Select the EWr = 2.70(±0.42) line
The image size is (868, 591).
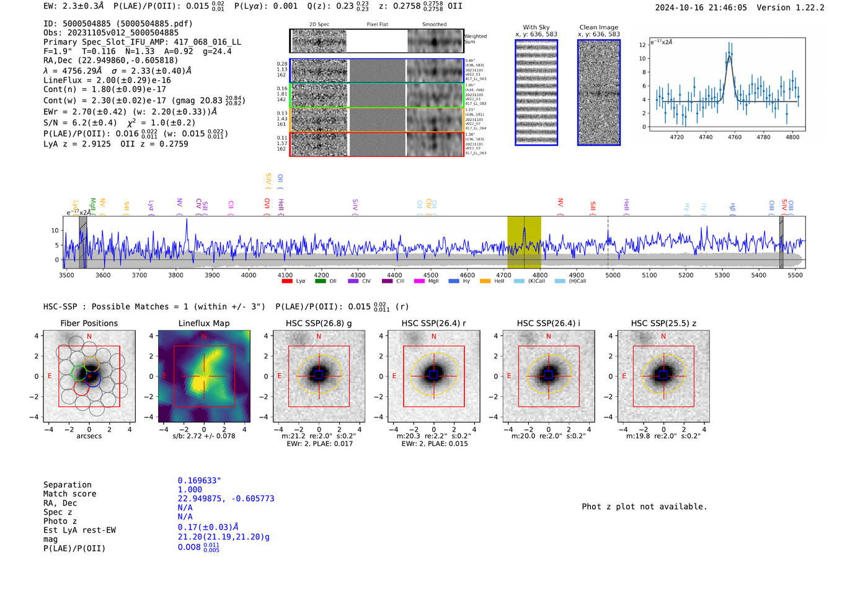coord(130,112)
